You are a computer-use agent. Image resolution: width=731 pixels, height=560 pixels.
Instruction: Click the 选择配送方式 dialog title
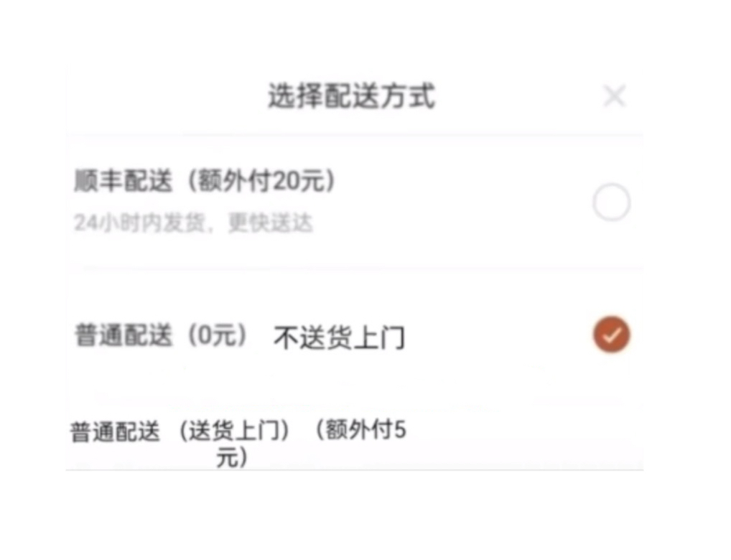(351, 96)
